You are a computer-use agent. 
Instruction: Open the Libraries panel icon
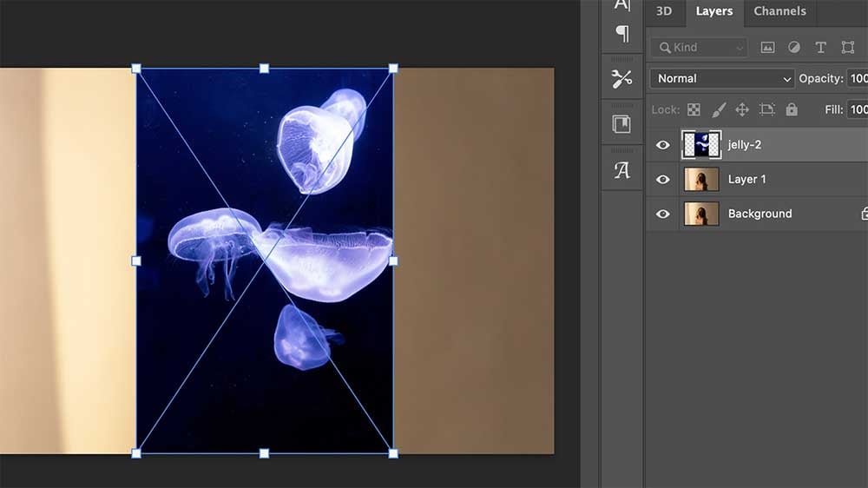pos(621,124)
